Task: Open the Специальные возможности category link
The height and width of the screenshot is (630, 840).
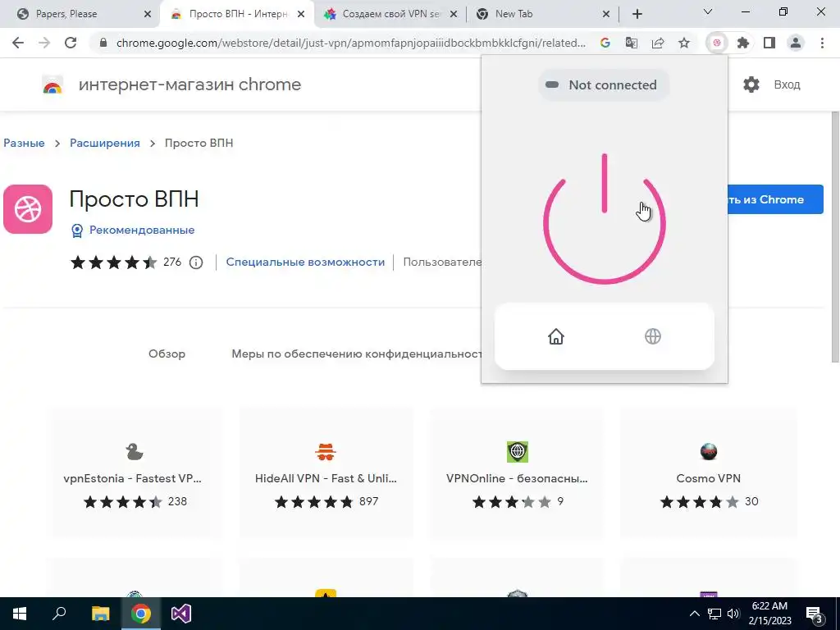Action: coord(305,262)
